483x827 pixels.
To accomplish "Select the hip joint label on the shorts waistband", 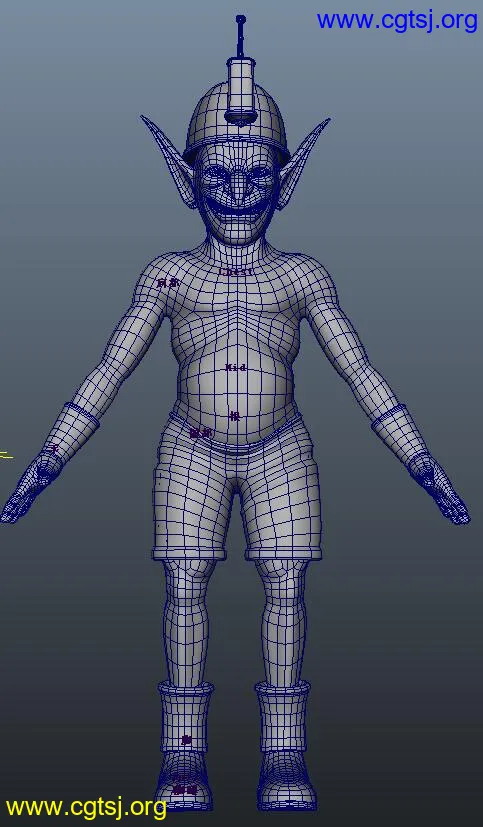I will (201, 433).
